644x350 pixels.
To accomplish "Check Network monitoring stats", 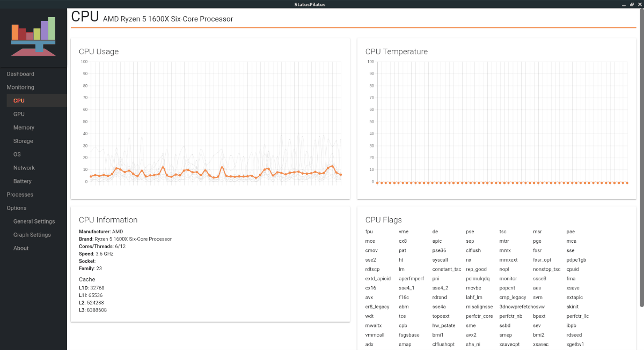I will [x=24, y=167].
